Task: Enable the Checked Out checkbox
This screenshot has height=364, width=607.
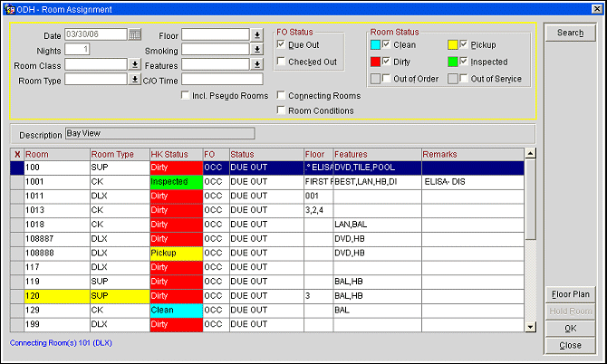Action: point(281,62)
